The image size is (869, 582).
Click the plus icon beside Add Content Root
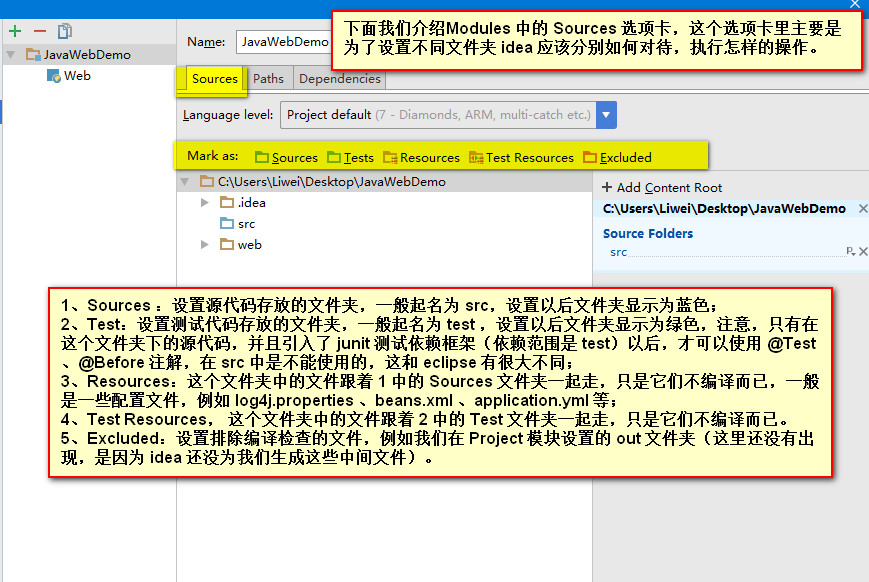[607, 187]
